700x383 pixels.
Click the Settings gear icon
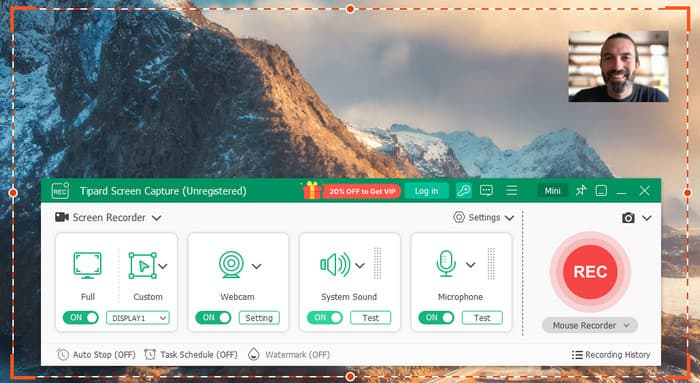tap(459, 217)
